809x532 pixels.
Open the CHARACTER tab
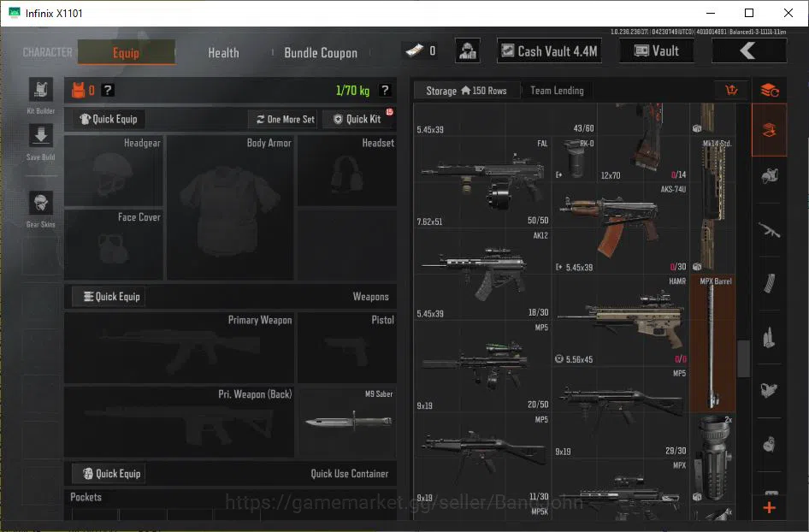(48, 52)
